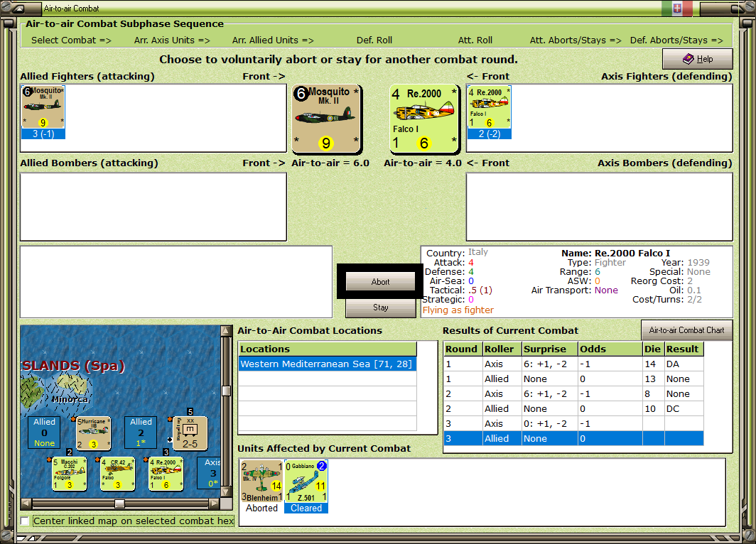Click the Select Combat subphase step
The width and height of the screenshot is (756, 544).
[x=71, y=40]
